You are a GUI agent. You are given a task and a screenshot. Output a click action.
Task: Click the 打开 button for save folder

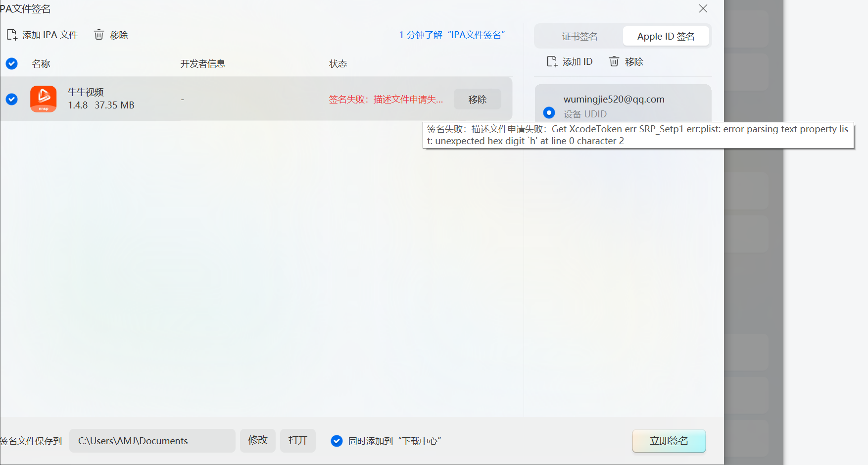(x=298, y=440)
